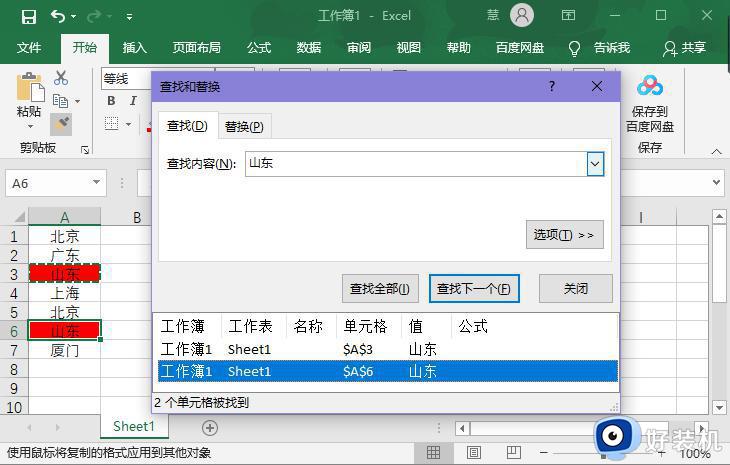Image resolution: width=730 pixels, height=465 pixels.
Task: Open the 文件 menu
Action: pos(29,47)
